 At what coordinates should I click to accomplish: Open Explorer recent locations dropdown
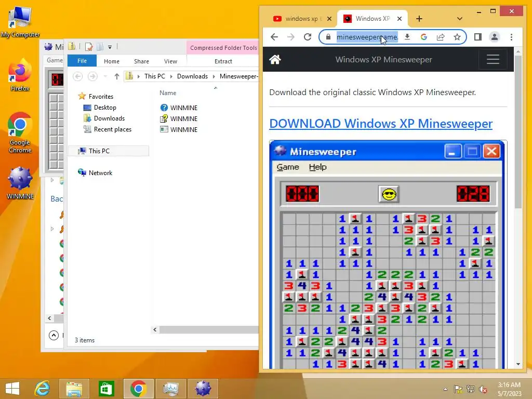[105, 76]
